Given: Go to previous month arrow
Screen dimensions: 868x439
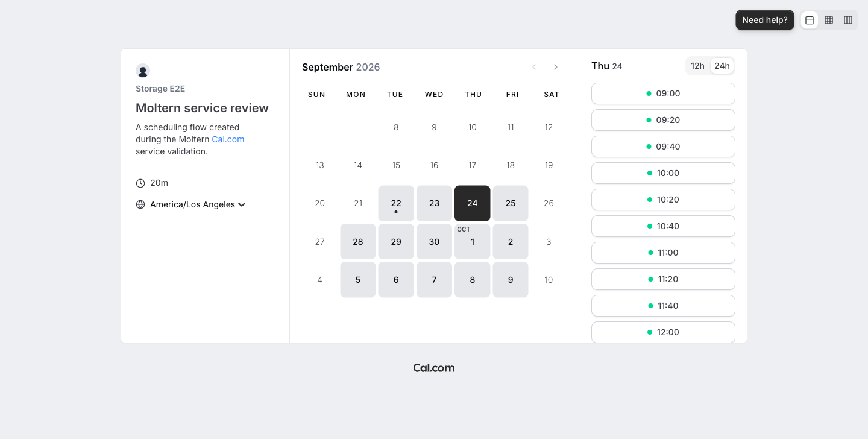Looking at the screenshot, I should pyautogui.click(x=534, y=67).
